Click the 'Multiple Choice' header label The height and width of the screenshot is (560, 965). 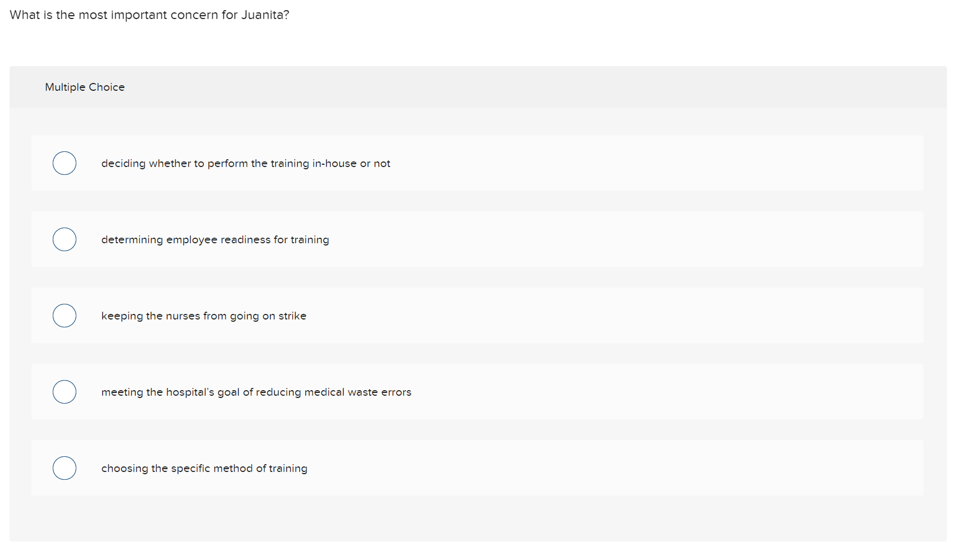point(85,87)
